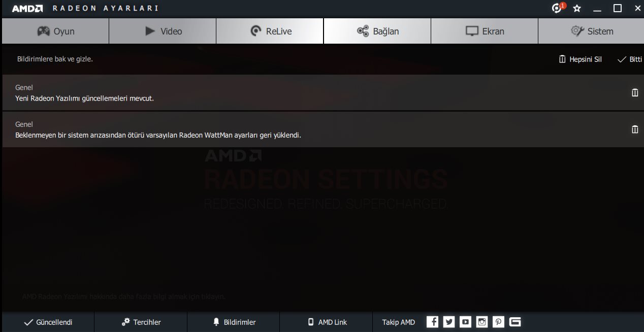644x332 pixels.
Task: Select notification 'Yeni Radeon Yazılımı güncellemeleri mevcut.'
Action: pos(84,98)
